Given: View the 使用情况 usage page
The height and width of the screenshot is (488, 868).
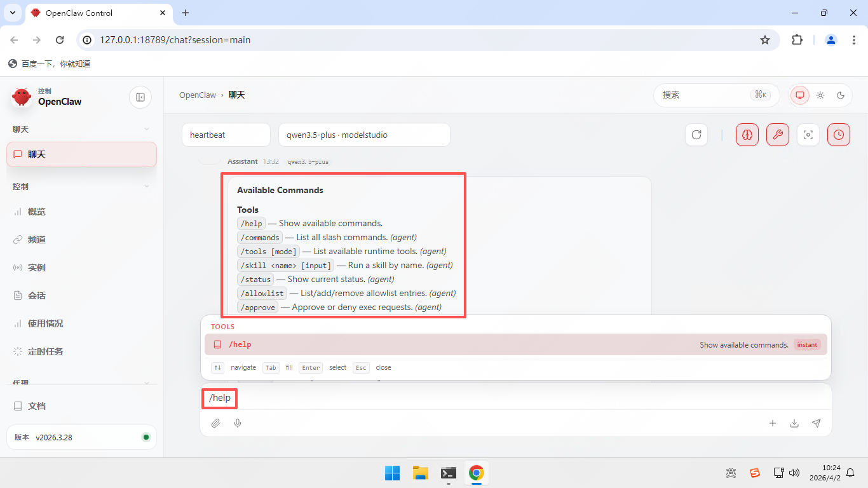Looking at the screenshot, I should [x=81, y=323].
